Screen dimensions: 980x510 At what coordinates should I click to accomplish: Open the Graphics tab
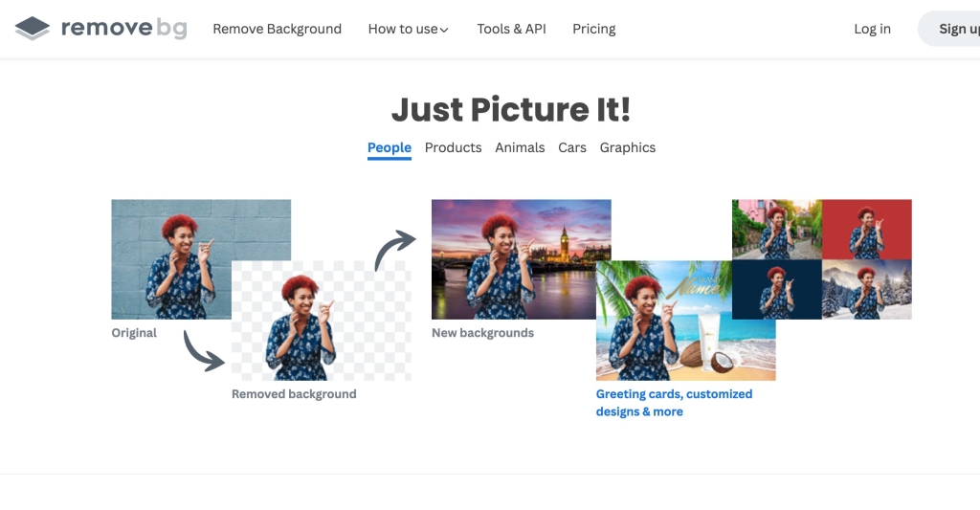coord(628,147)
